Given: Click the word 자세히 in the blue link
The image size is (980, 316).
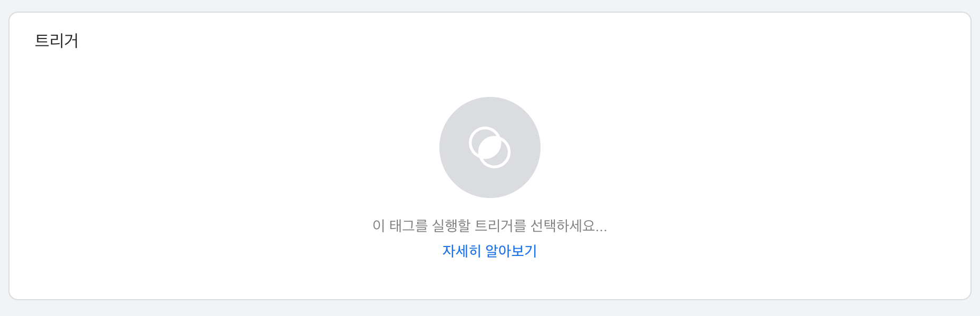Looking at the screenshot, I should pos(462,251).
